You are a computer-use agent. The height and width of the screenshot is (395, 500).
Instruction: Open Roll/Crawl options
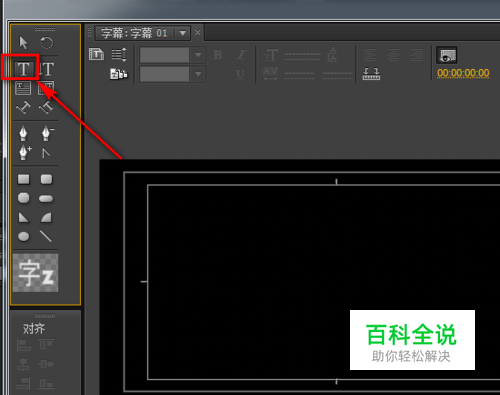(x=119, y=54)
